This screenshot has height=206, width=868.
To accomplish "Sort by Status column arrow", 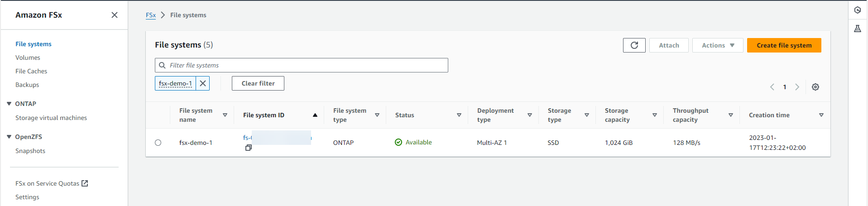I will tap(459, 115).
